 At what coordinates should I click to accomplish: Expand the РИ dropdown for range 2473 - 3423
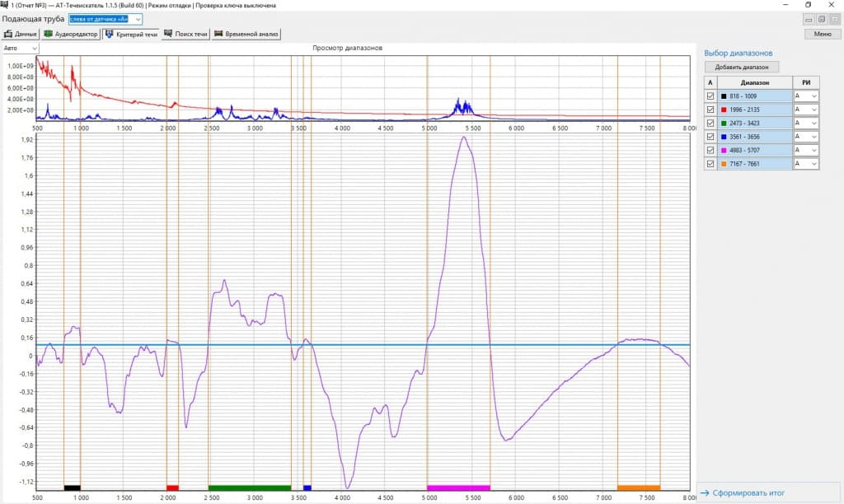pyautogui.click(x=806, y=124)
